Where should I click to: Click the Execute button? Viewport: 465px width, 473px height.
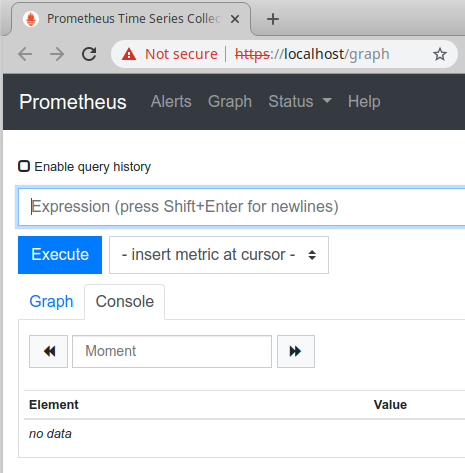click(x=60, y=255)
